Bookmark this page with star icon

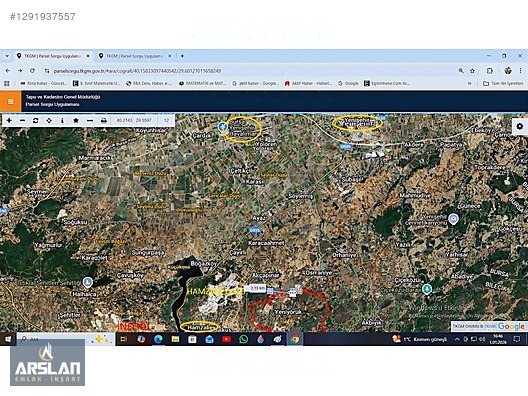coord(472,71)
